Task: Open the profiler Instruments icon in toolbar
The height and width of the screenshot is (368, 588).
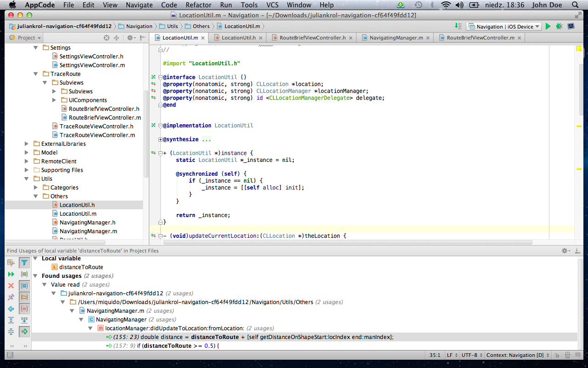Action: (x=571, y=27)
